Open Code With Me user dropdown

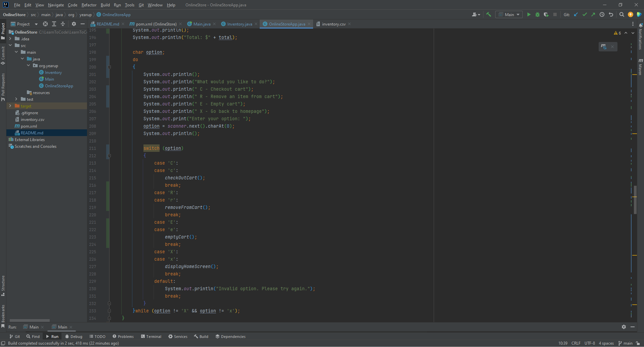coord(476,14)
